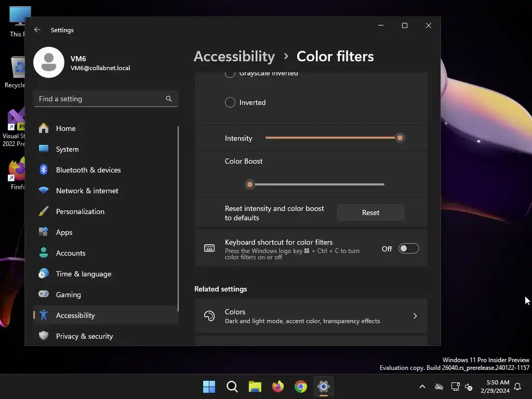Click the Colors palette icon

209,316
